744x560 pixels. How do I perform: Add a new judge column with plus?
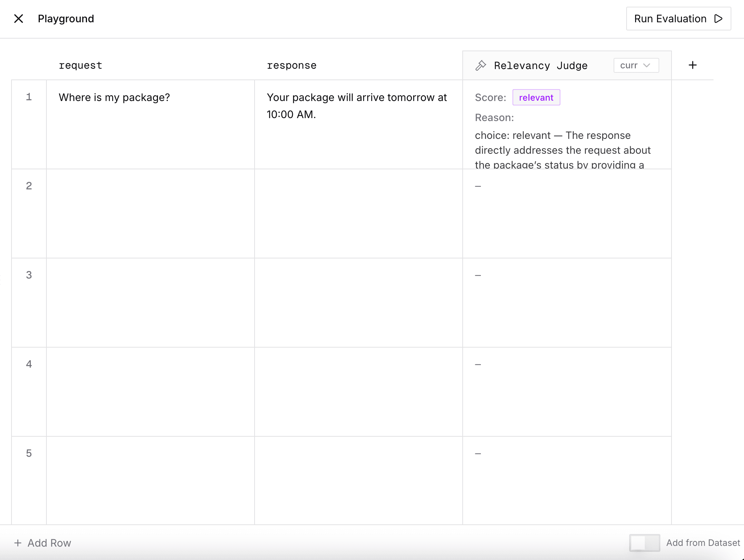click(x=692, y=65)
